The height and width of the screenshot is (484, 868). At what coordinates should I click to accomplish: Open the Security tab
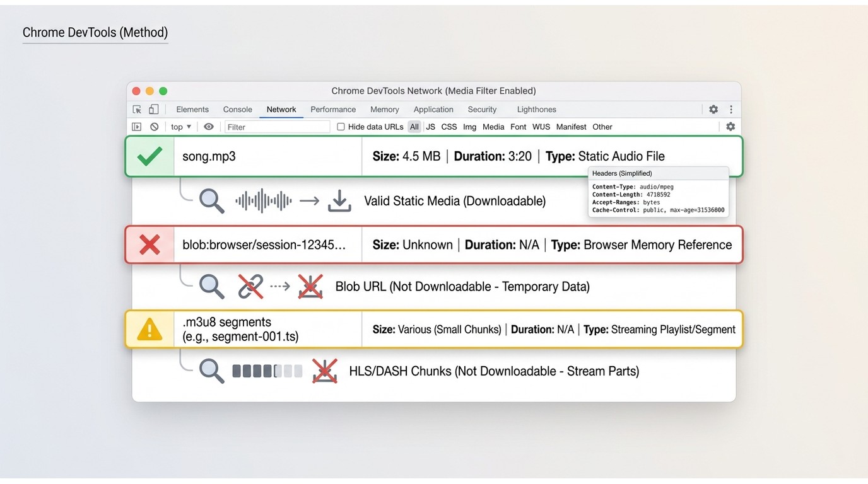pos(482,110)
